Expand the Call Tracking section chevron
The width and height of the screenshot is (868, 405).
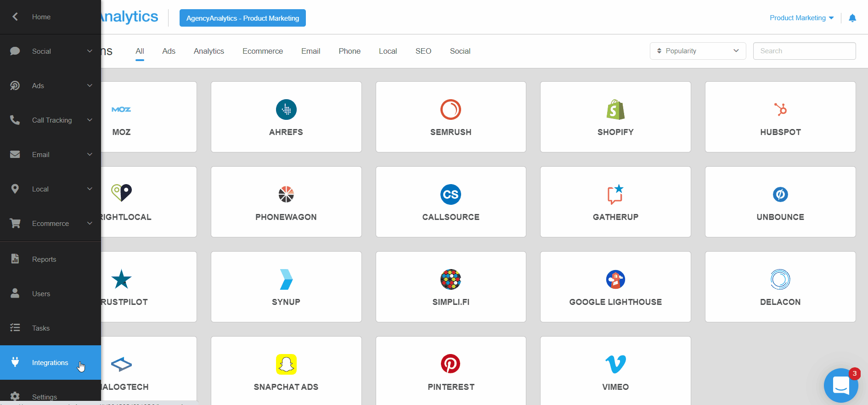pyautogui.click(x=90, y=120)
